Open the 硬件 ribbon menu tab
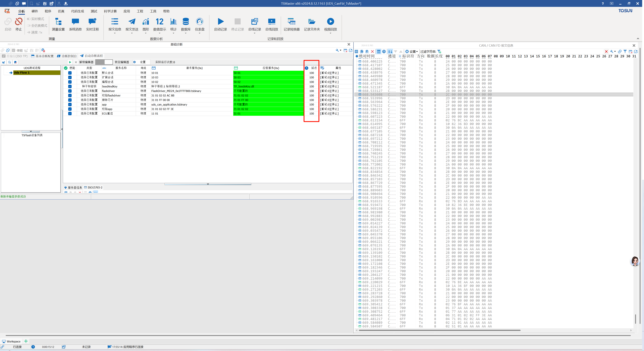The image size is (644, 351). (x=35, y=11)
